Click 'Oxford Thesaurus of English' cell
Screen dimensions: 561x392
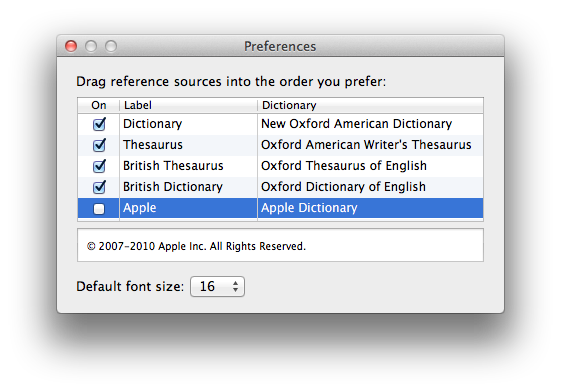370,166
